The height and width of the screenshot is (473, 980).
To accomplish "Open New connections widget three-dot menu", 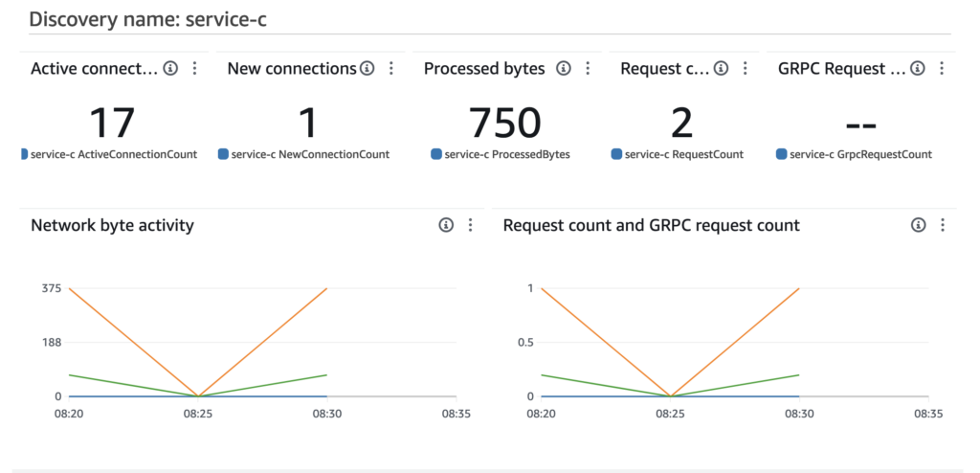I will (x=391, y=68).
